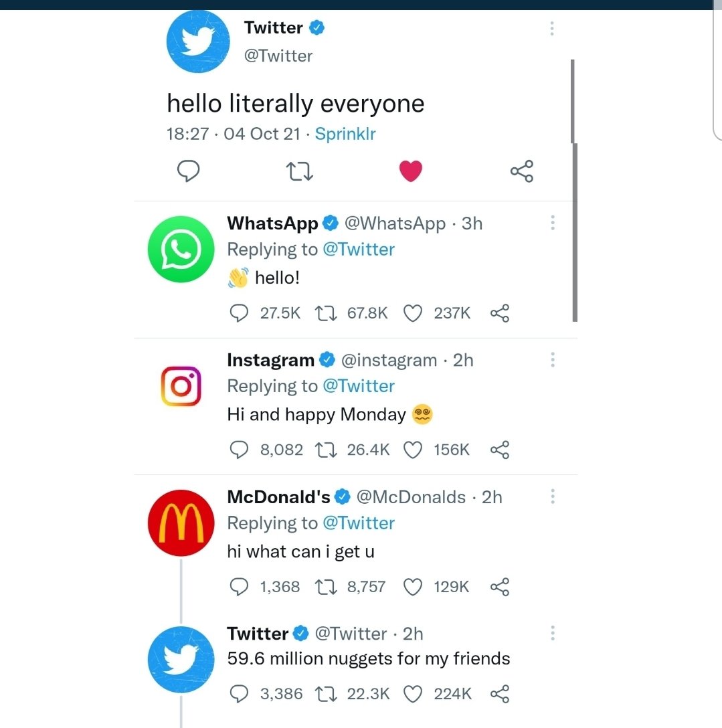Share McDonald's 'hi what can i get u' reply
Image resolution: width=722 pixels, height=728 pixels.
coord(500,586)
